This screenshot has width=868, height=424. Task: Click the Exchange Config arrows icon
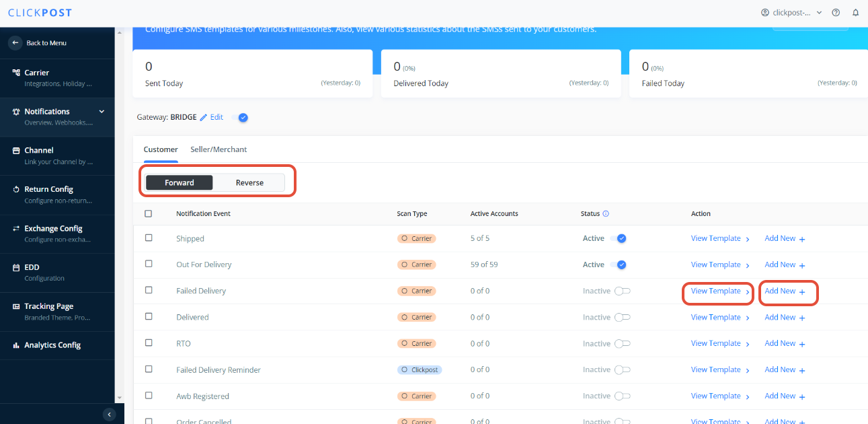coord(16,229)
